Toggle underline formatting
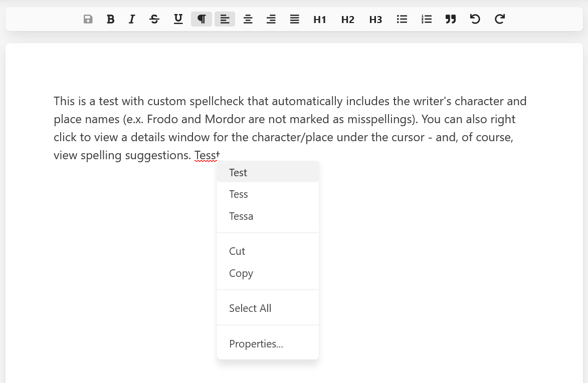 178,19
